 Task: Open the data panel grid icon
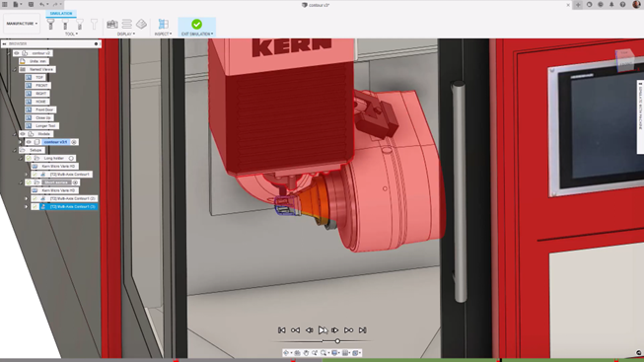[x=5, y=5]
